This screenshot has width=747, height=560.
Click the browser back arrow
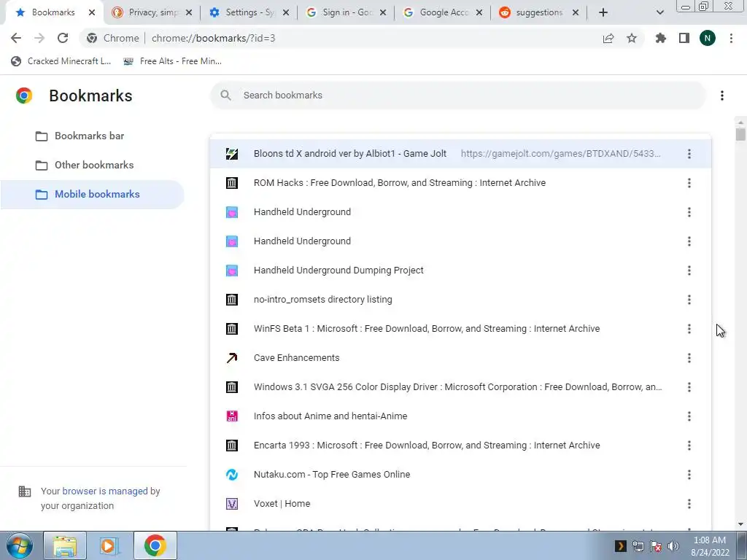tap(16, 38)
